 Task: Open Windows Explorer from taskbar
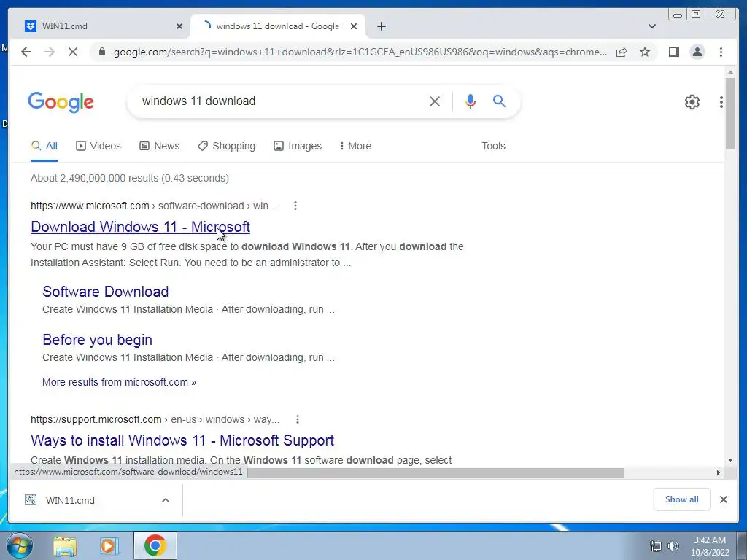click(x=65, y=546)
